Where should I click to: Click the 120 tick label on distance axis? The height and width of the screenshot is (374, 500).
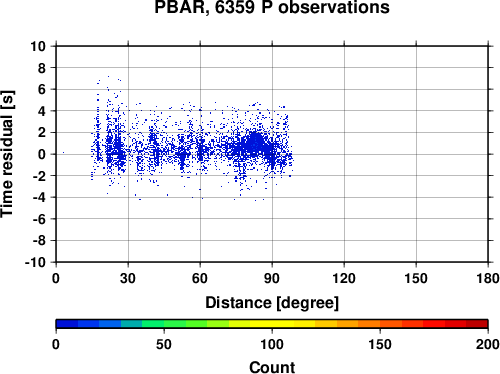click(x=344, y=278)
